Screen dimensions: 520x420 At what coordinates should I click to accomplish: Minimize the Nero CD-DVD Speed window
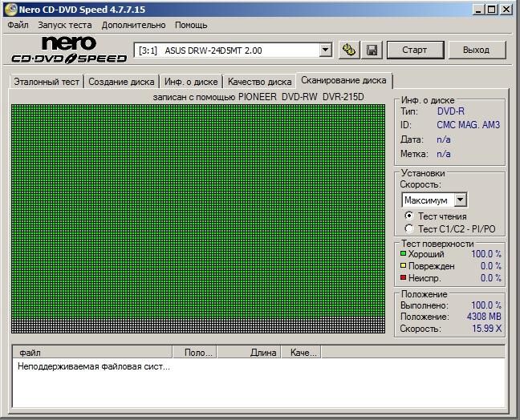point(478,10)
